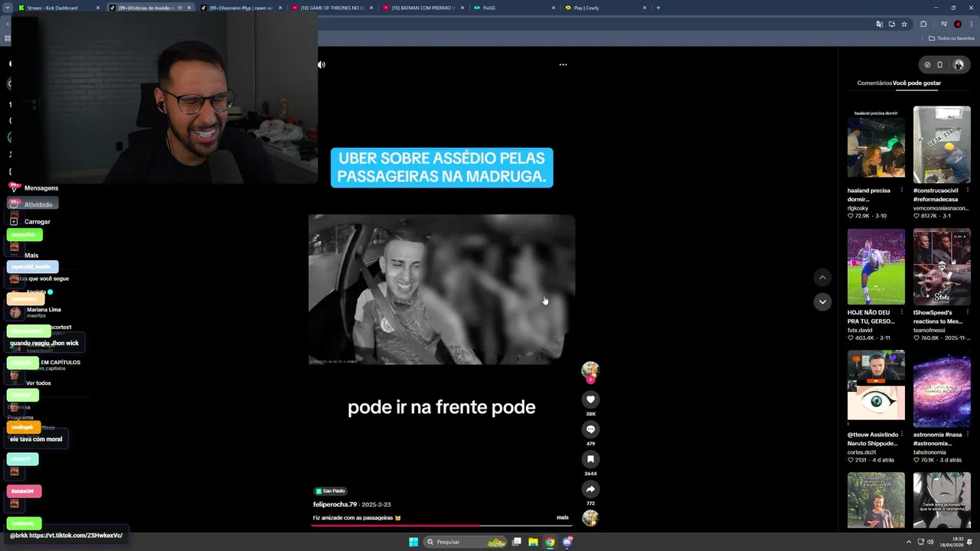Open the volume icon in system tray

(x=930, y=542)
